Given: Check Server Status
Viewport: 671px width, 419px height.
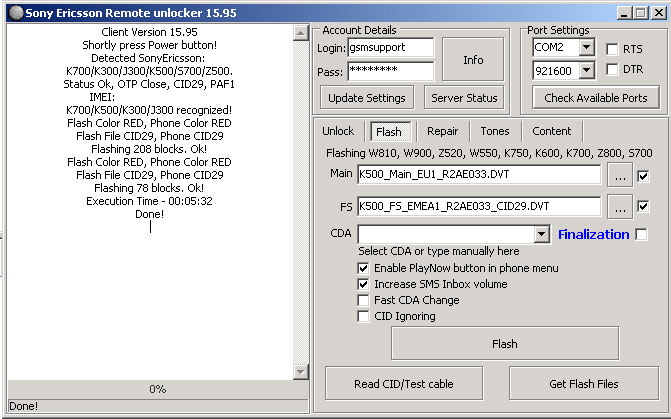Looking at the screenshot, I should point(464,98).
